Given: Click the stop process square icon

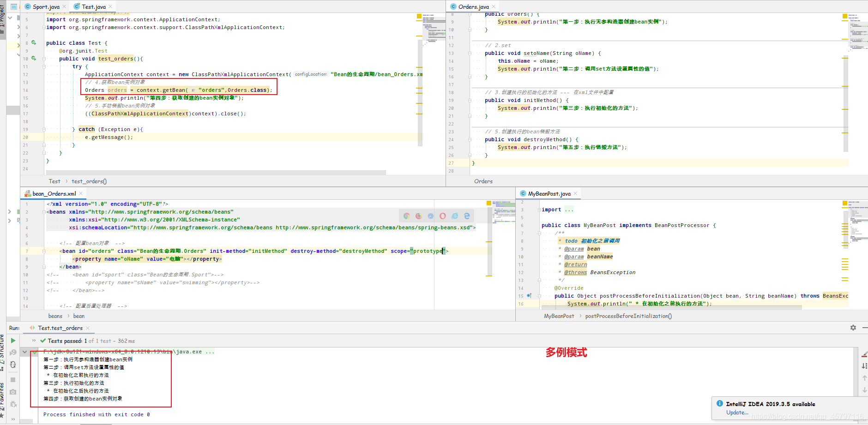Looking at the screenshot, I should coord(13,380).
